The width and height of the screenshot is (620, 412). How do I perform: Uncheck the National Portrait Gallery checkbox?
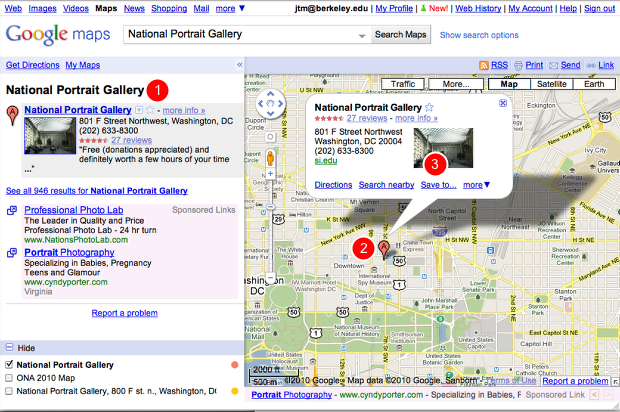point(9,364)
